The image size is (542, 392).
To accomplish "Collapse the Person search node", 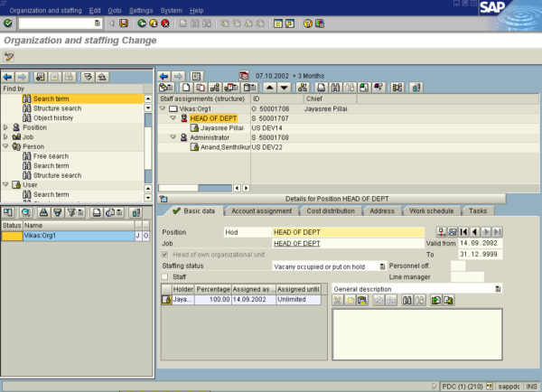I will tap(5, 146).
